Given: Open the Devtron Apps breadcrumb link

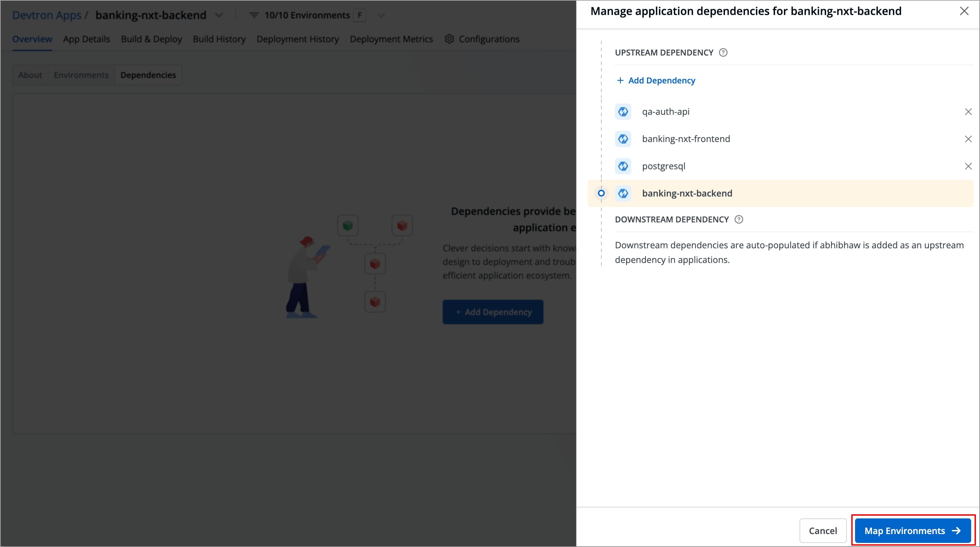Looking at the screenshot, I should [47, 15].
